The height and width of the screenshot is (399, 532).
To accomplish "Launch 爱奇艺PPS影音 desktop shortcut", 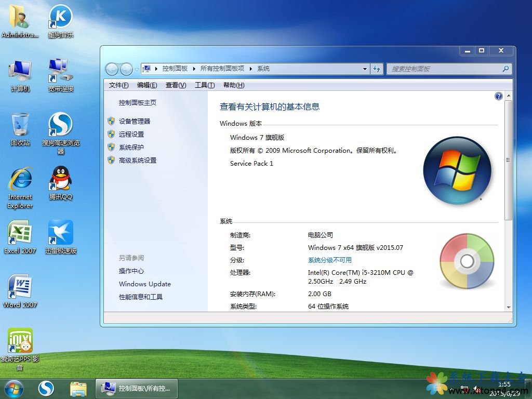I will 20,350.
